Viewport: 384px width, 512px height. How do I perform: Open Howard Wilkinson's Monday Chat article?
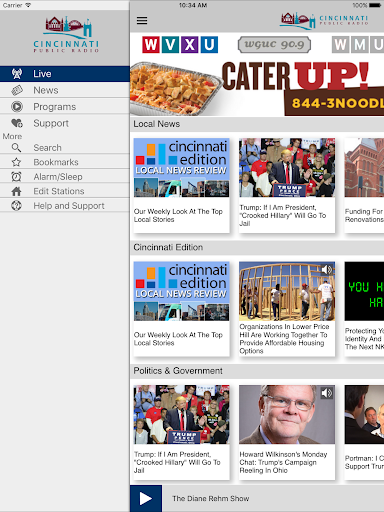[x=287, y=432]
